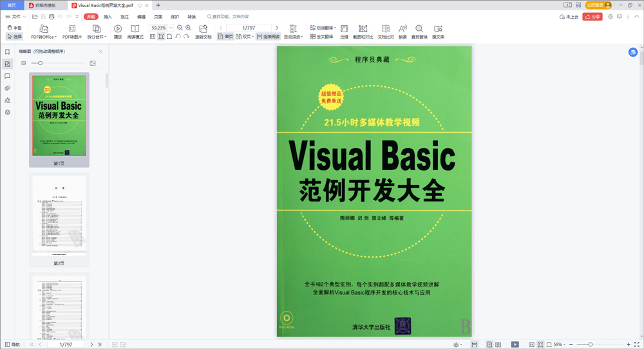Toggle 连续阅读 continuous reading mode

pos(269,37)
